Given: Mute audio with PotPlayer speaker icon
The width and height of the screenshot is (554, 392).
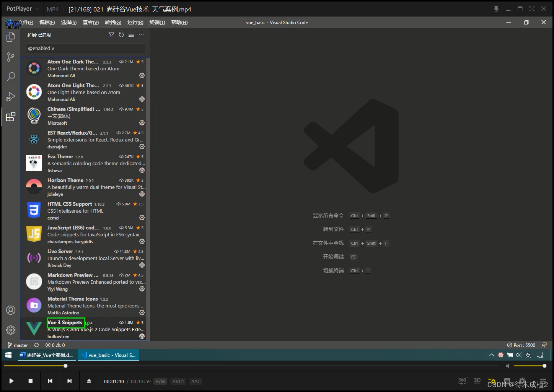Looking at the screenshot, I should point(508,366).
